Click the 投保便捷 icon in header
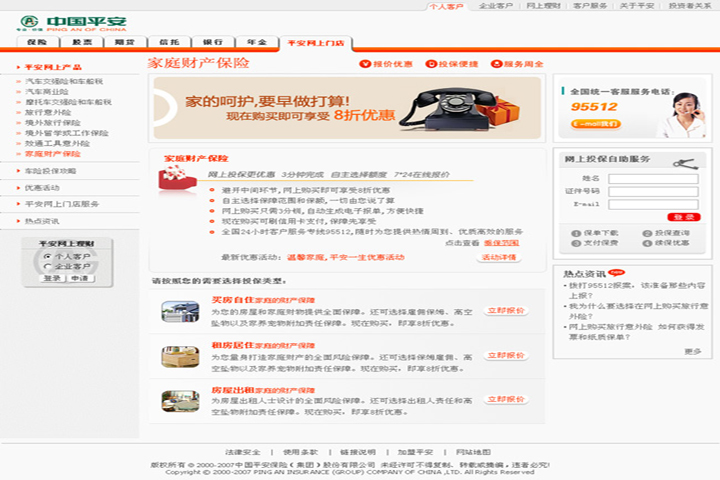 click(x=432, y=64)
